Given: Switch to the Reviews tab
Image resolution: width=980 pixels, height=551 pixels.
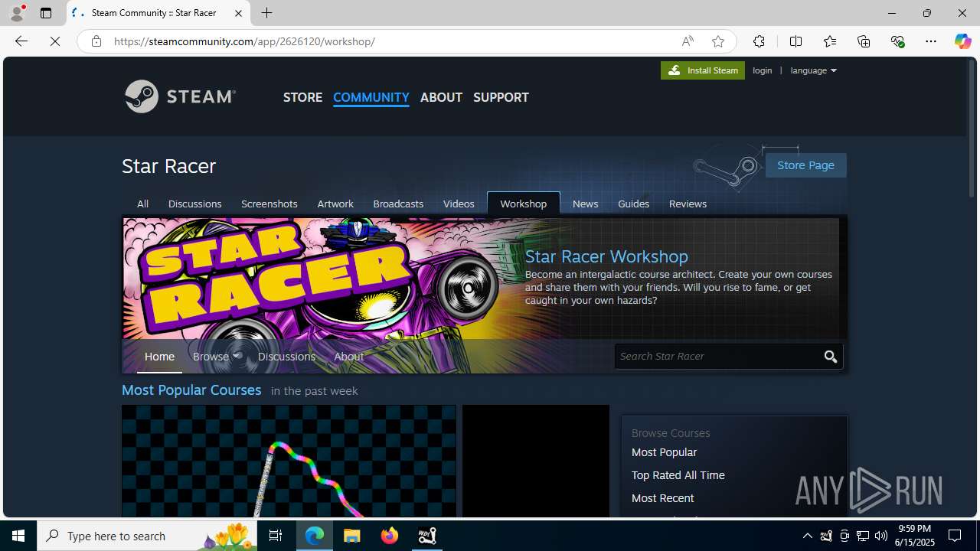Looking at the screenshot, I should [x=688, y=204].
